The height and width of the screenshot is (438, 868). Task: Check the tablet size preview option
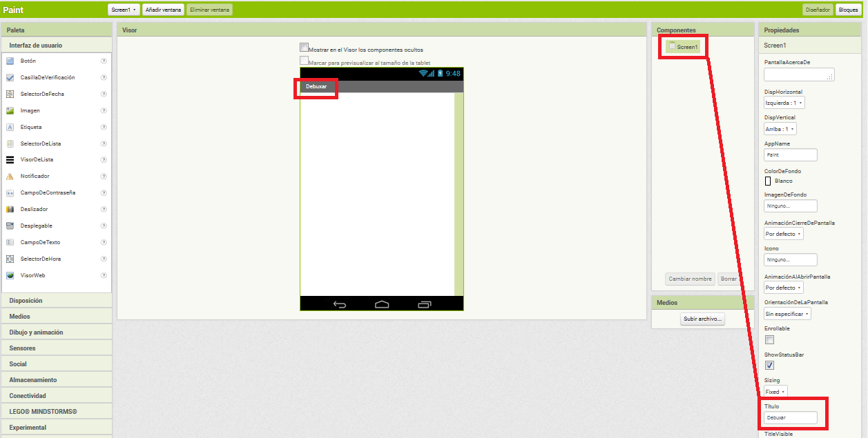click(x=304, y=61)
